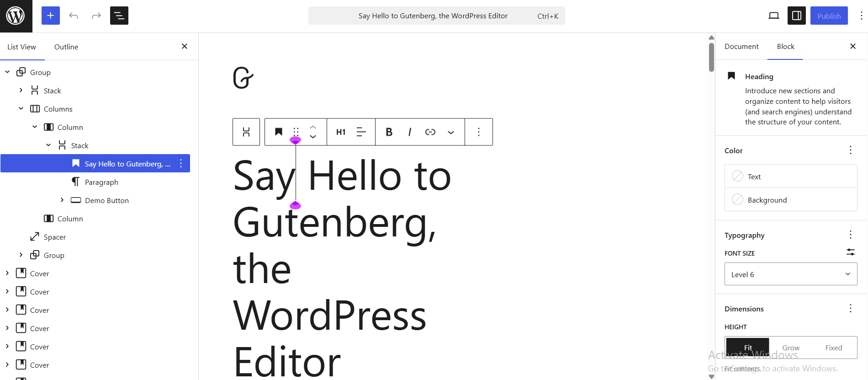868x380 pixels.
Task: Select Fixed height option
Action: (834, 348)
